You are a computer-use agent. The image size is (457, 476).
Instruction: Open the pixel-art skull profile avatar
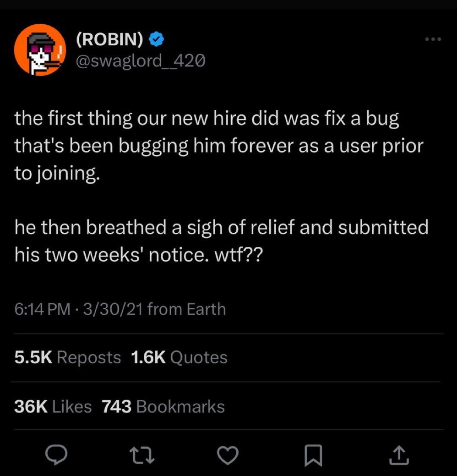pyautogui.click(x=40, y=50)
